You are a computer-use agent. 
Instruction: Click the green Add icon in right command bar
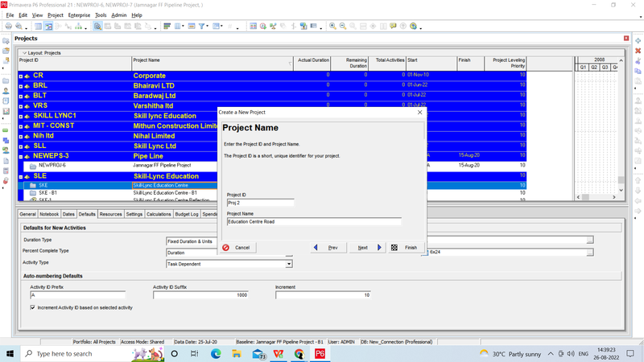point(638,41)
